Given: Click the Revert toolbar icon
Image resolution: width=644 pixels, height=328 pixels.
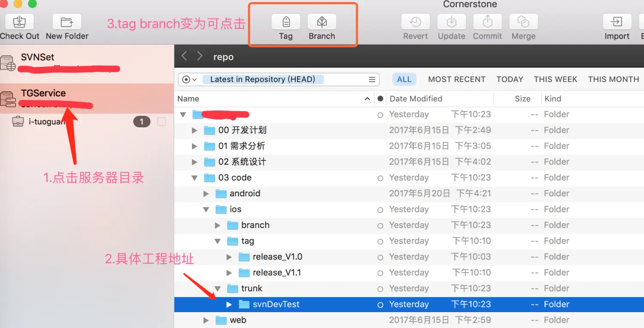Looking at the screenshot, I should tap(415, 22).
